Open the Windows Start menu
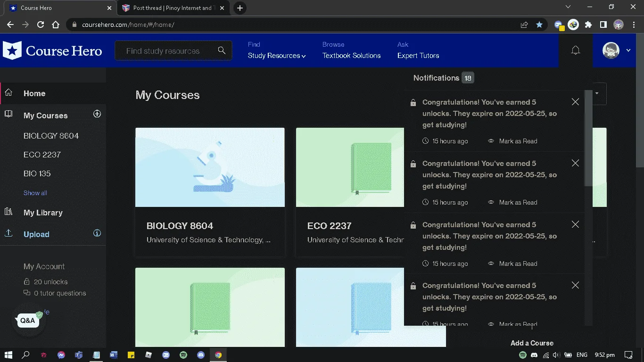 [8, 354]
